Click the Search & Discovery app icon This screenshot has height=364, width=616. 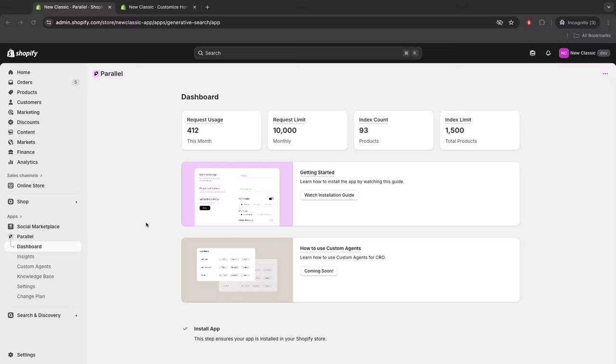(11, 315)
